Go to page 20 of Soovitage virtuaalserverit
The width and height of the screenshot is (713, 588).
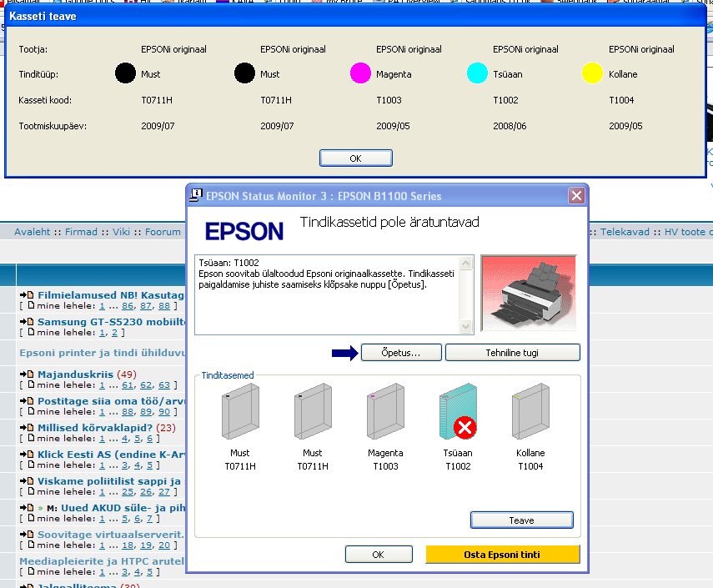164,545
